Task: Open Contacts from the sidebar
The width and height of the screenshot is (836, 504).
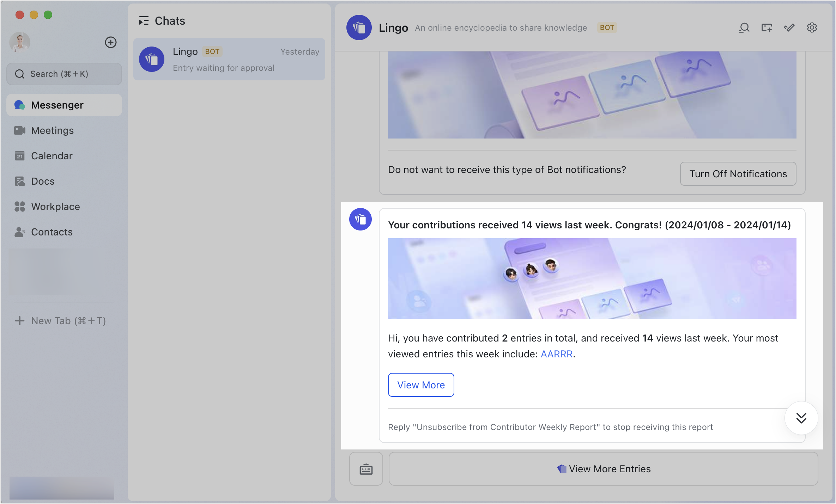Action: click(52, 232)
